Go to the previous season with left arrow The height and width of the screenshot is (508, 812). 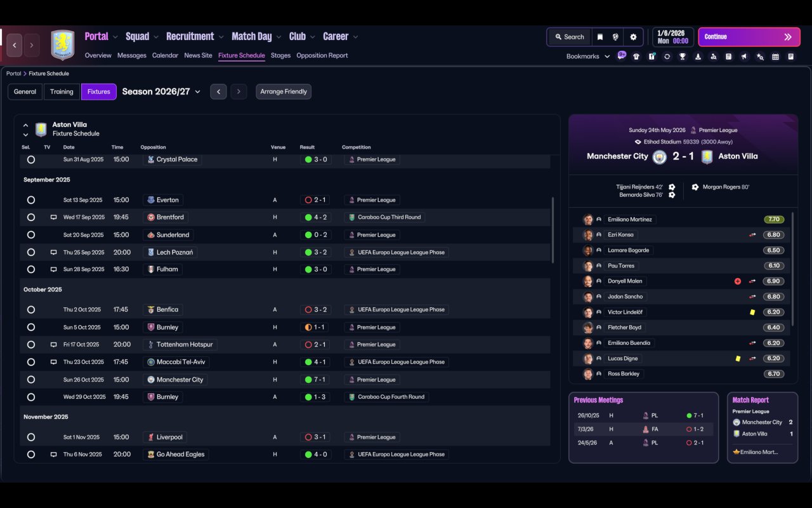[218, 91]
